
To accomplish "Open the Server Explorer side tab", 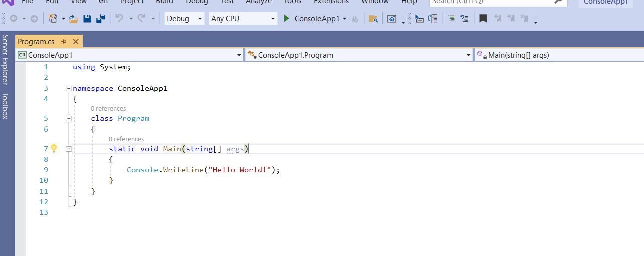I will (x=5, y=59).
